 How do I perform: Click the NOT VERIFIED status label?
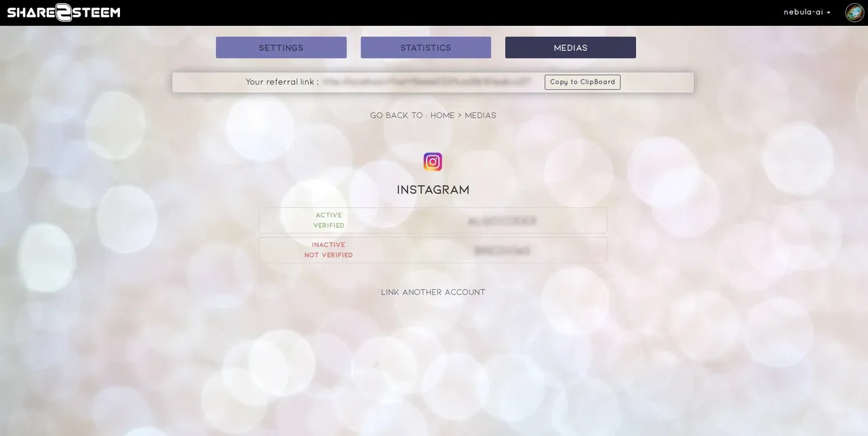[329, 255]
